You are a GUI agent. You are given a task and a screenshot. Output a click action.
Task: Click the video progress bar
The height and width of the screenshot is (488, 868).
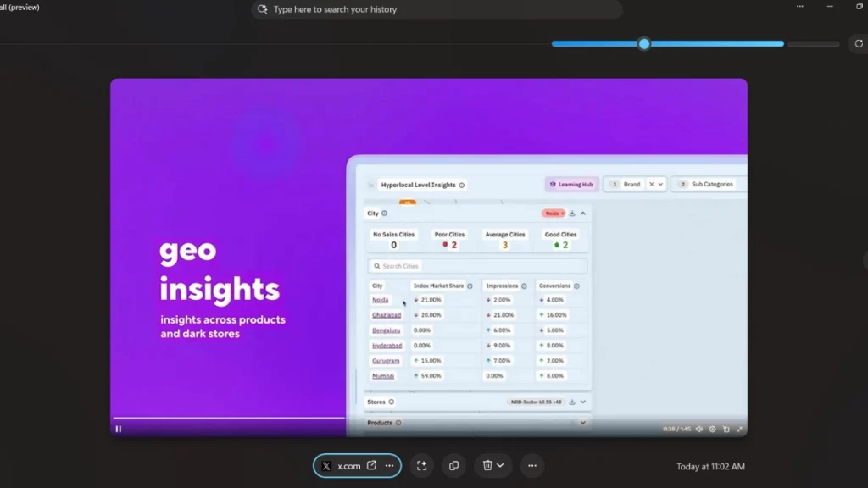point(229,418)
